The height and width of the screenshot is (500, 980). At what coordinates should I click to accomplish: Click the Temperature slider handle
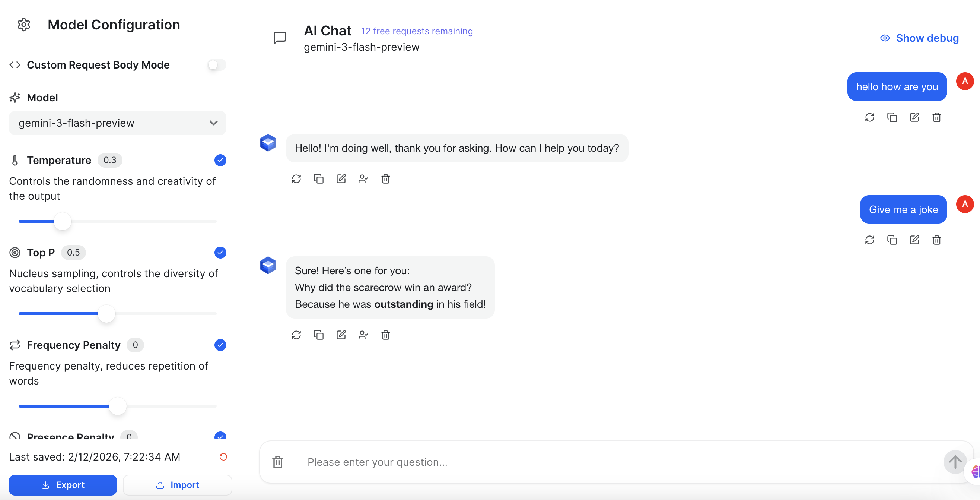coord(63,221)
